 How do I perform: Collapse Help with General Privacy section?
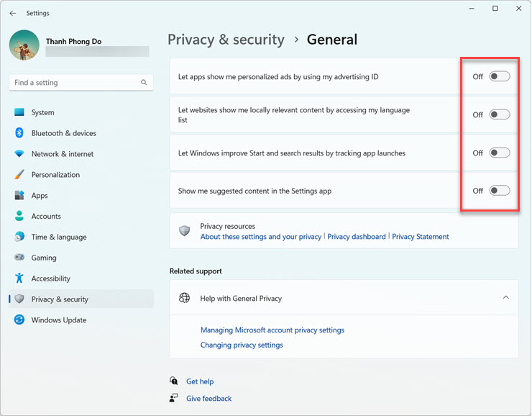click(505, 297)
